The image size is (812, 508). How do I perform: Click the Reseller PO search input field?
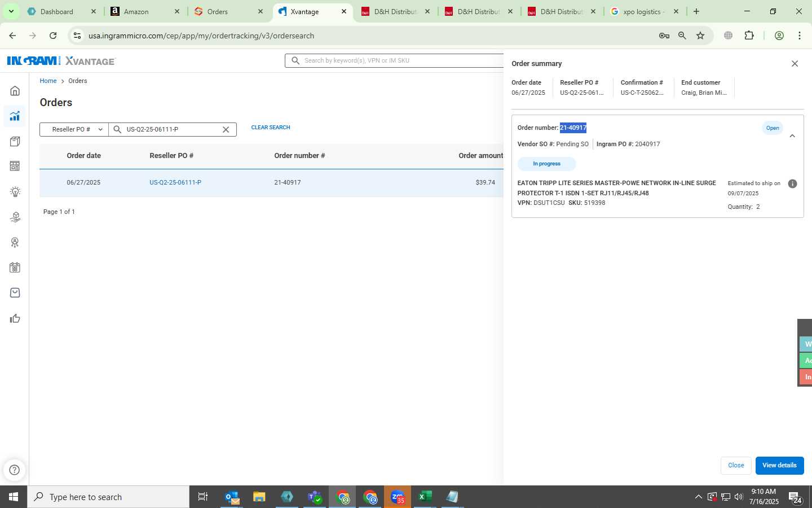172,129
